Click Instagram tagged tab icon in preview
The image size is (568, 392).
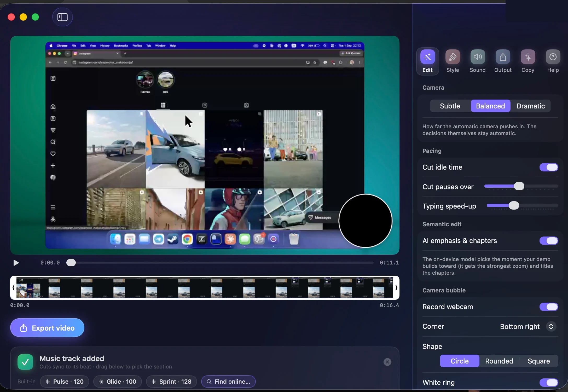tap(246, 105)
